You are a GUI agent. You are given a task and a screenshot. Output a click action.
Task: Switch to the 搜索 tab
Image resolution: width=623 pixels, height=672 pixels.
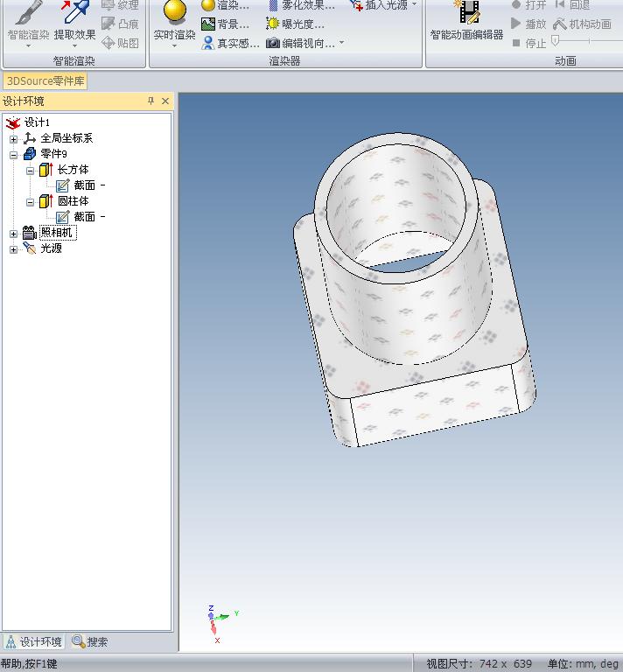90,641
